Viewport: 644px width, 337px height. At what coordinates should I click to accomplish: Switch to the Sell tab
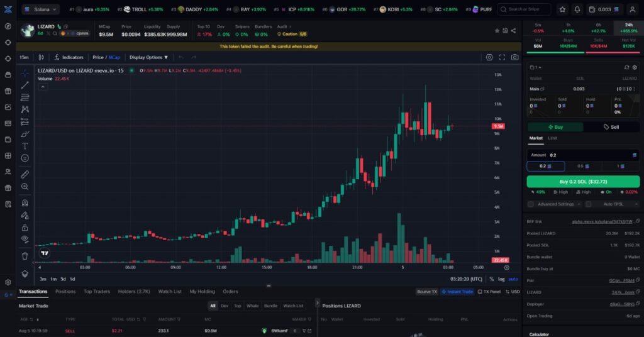tap(611, 127)
